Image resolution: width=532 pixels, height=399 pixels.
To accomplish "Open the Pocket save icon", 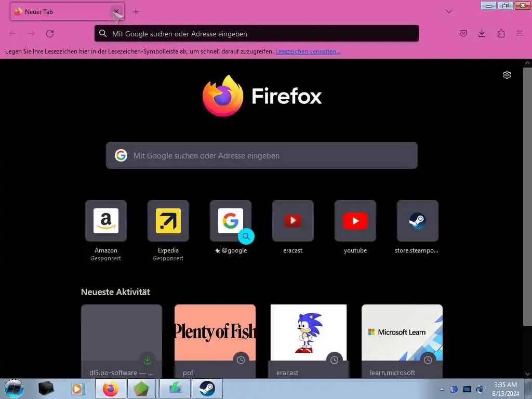I will [x=463, y=33].
